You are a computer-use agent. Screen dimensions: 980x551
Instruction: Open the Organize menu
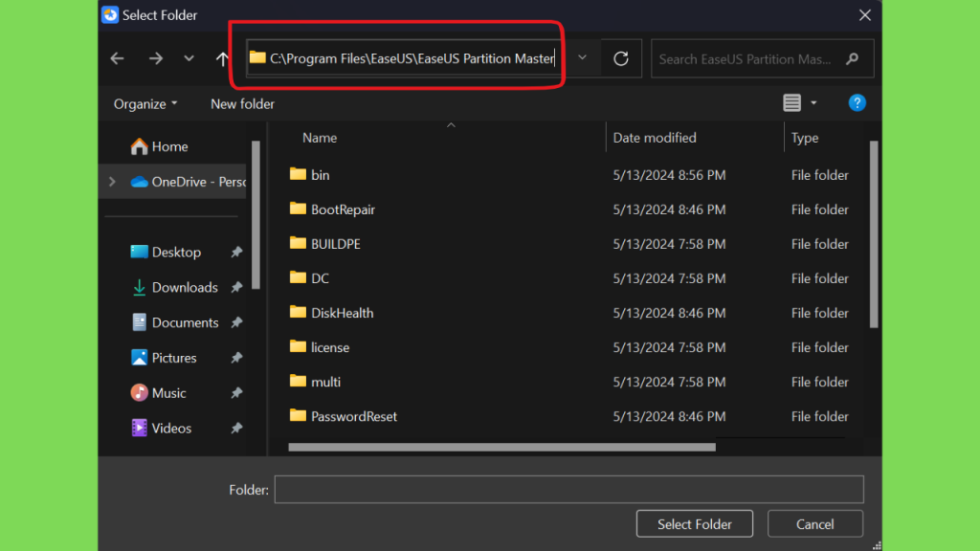pos(145,103)
